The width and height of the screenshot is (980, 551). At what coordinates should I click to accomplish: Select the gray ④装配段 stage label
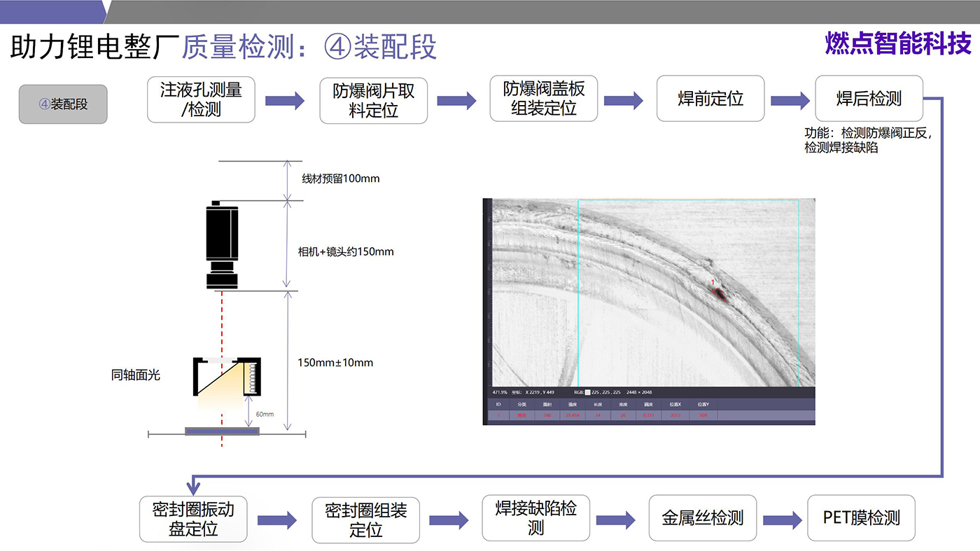tap(63, 104)
